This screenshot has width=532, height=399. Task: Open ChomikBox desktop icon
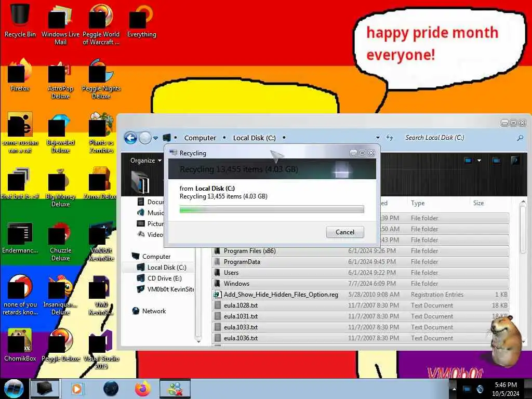click(x=20, y=345)
